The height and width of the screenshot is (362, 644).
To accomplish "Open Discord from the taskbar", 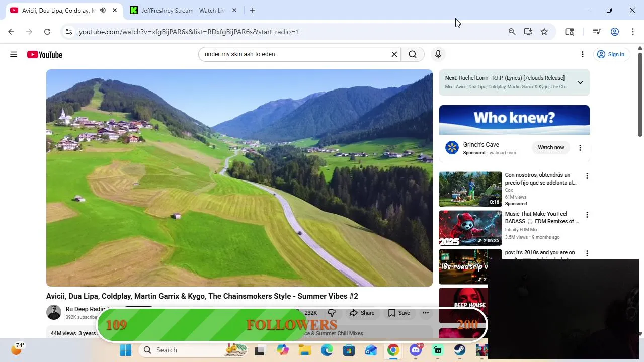I will tap(416, 350).
